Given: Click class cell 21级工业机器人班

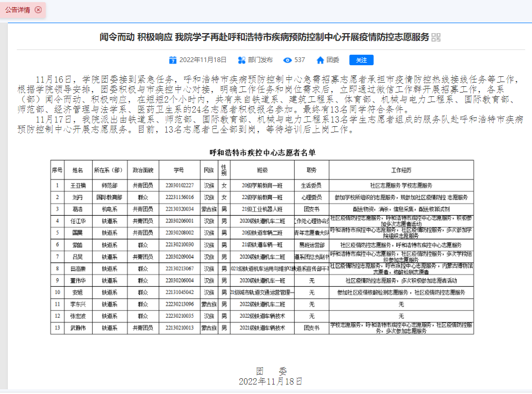Looking at the screenshot, I should (x=262, y=209).
